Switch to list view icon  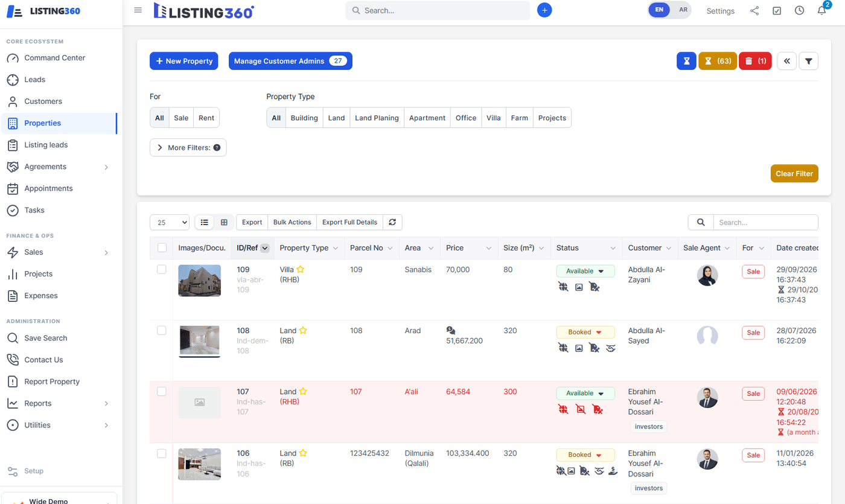point(205,222)
